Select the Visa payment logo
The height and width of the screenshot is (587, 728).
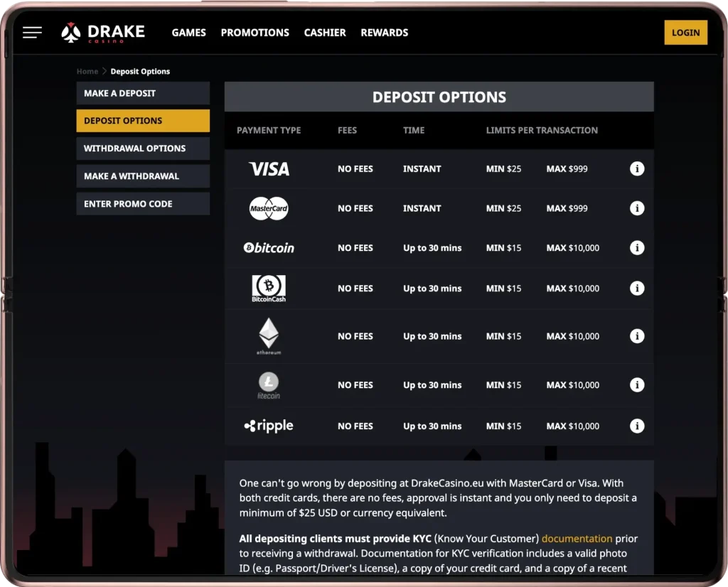(x=269, y=169)
